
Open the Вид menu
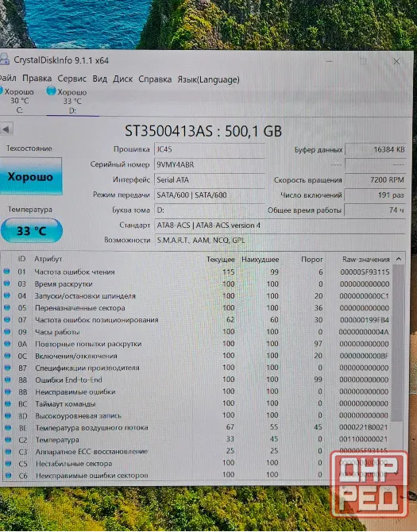tap(100, 79)
